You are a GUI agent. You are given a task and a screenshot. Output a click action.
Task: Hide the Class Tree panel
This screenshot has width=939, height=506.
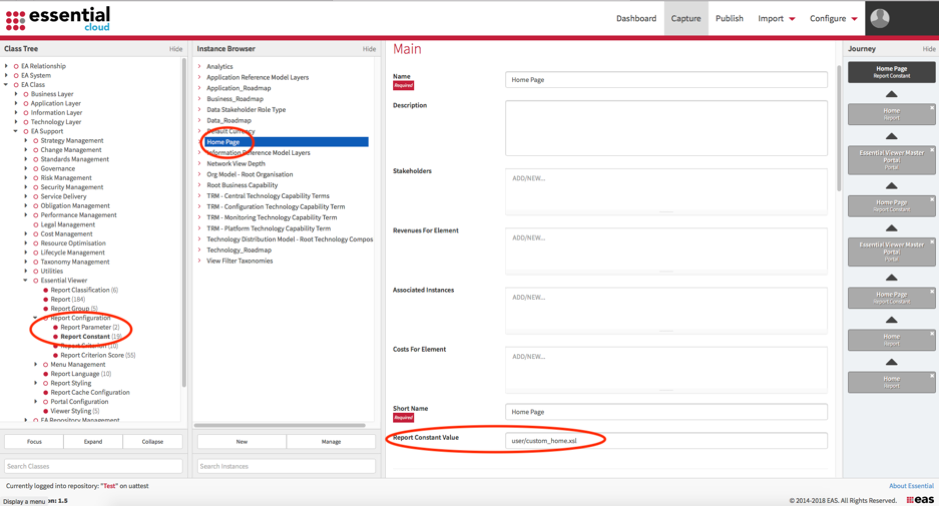175,49
